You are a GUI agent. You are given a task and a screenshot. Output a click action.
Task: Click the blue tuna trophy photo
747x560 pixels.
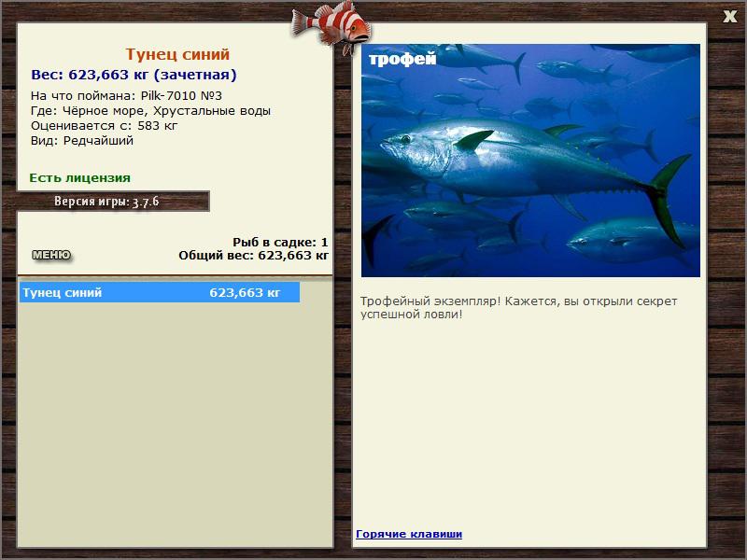[530, 161]
